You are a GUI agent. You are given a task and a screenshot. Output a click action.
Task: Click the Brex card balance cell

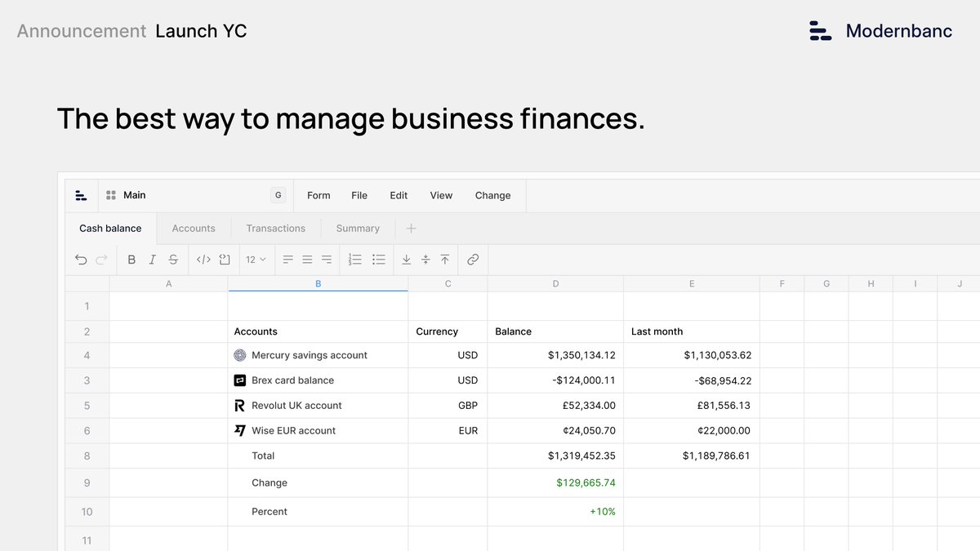(x=318, y=380)
